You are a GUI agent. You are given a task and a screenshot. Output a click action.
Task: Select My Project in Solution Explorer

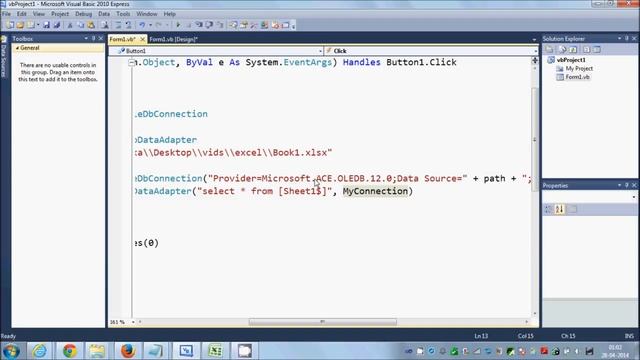579,69
